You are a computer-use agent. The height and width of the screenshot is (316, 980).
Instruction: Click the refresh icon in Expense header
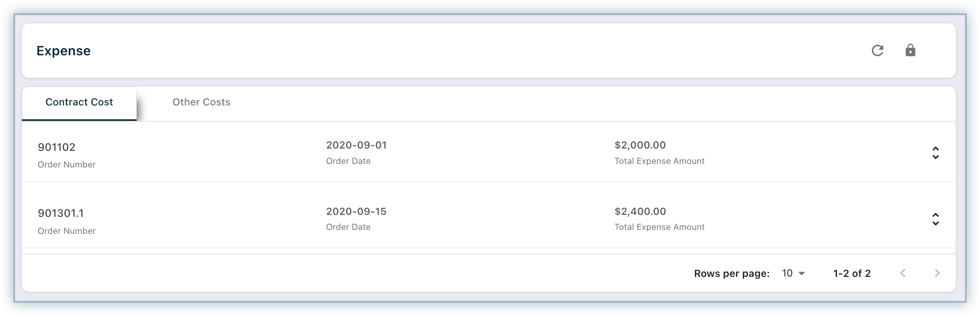pos(877,51)
